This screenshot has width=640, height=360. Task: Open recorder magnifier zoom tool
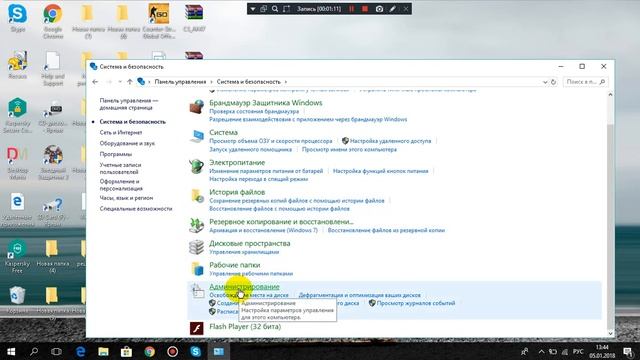(275, 9)
